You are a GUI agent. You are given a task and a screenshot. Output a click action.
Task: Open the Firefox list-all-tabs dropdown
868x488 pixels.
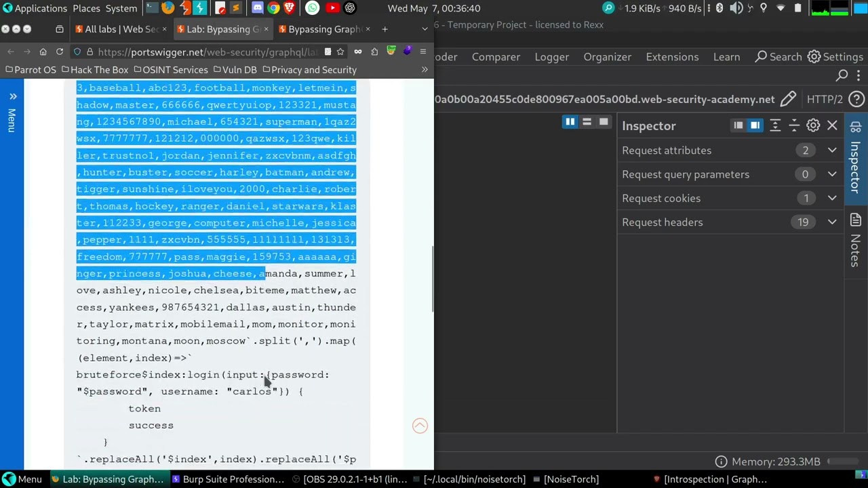[x=425, y=29]
